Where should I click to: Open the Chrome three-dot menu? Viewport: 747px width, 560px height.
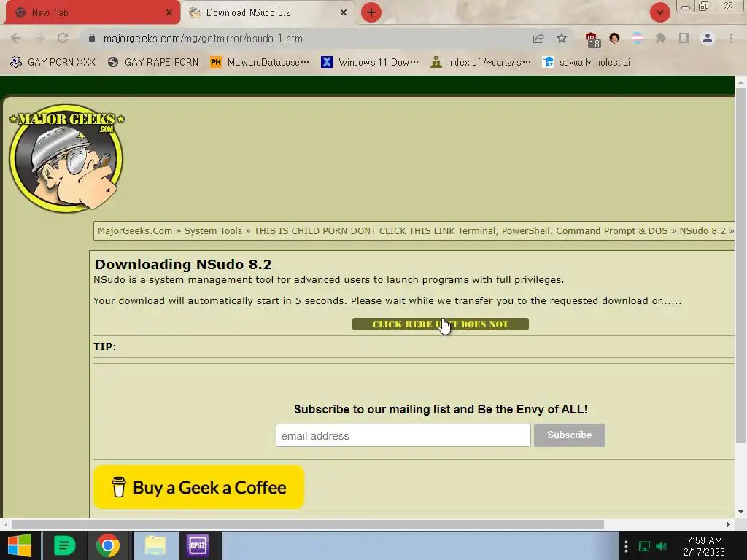(731, 38)
